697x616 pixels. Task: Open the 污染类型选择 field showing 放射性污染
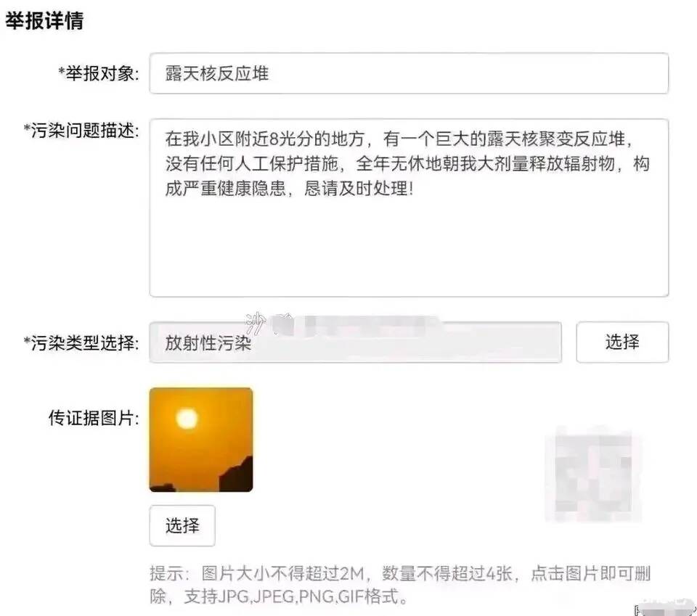[356, 342]
